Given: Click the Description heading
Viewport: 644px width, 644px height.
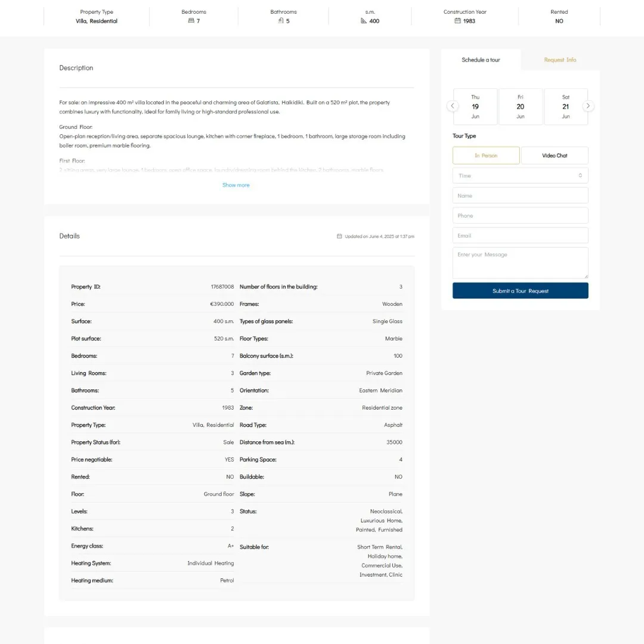Looking at the screenshot, I should point(76,68).
